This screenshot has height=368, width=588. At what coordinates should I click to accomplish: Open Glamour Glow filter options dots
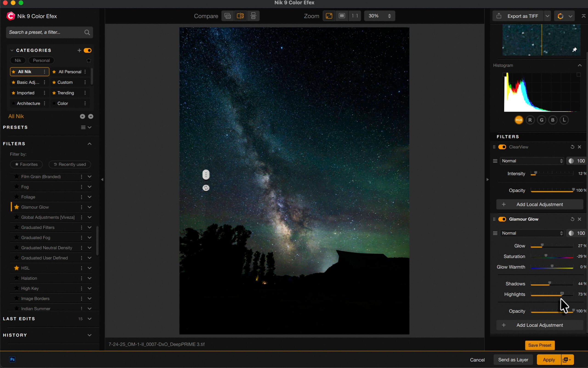pyautogui.click(x=81, y=207)
